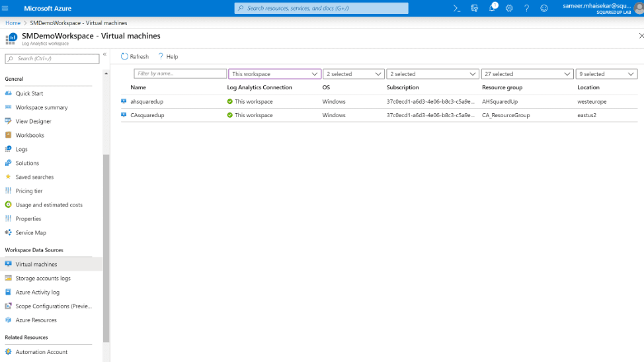Click the westeurope location cell
The image size is (644, 362).
point(592,101)
